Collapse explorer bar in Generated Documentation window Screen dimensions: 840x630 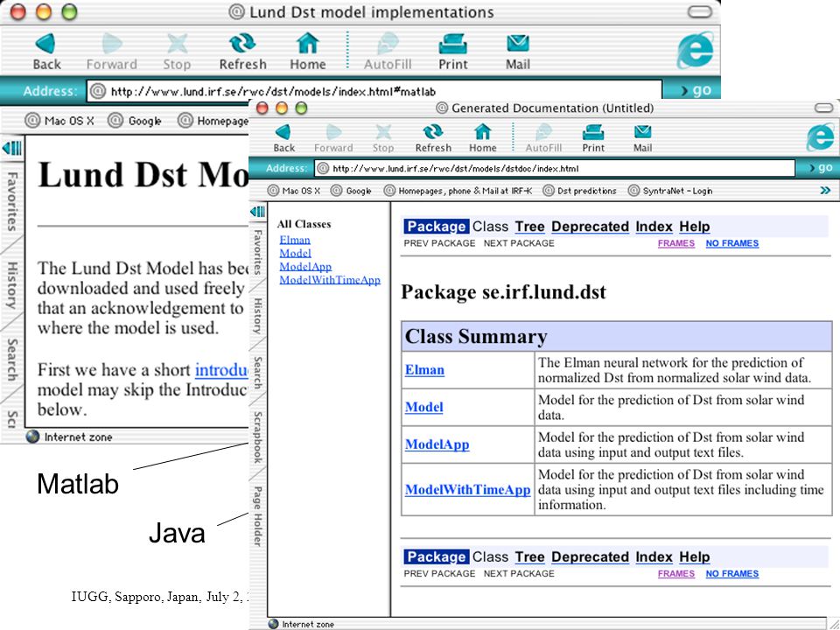pyautogui.click(x=257, y=212)
